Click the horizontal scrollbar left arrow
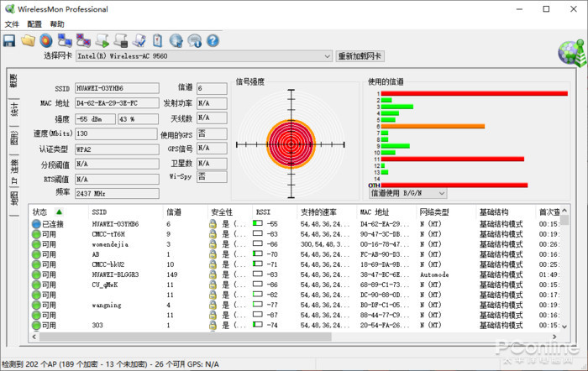 [x=34, y=337]
